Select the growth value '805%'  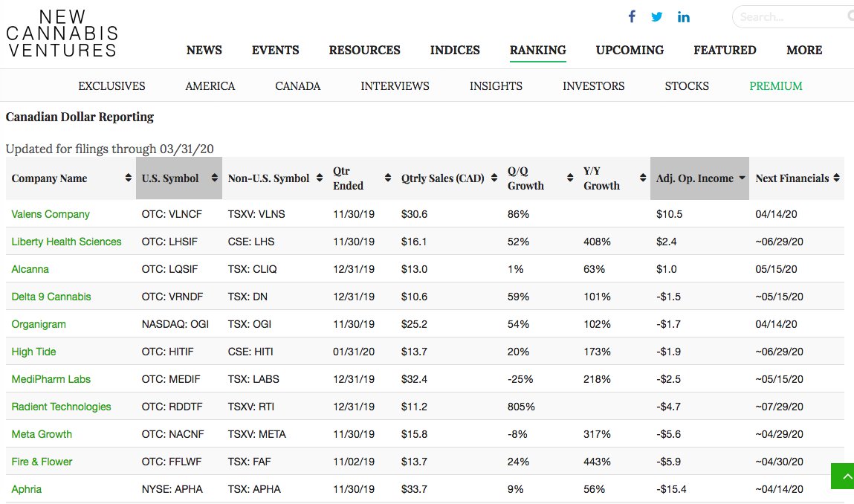521,407
